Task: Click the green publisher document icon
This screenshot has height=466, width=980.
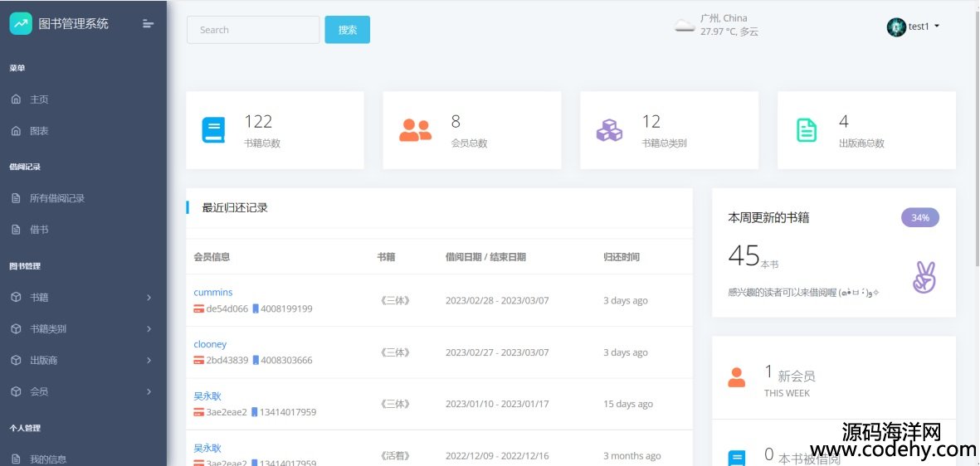Action: pos(807,130)
